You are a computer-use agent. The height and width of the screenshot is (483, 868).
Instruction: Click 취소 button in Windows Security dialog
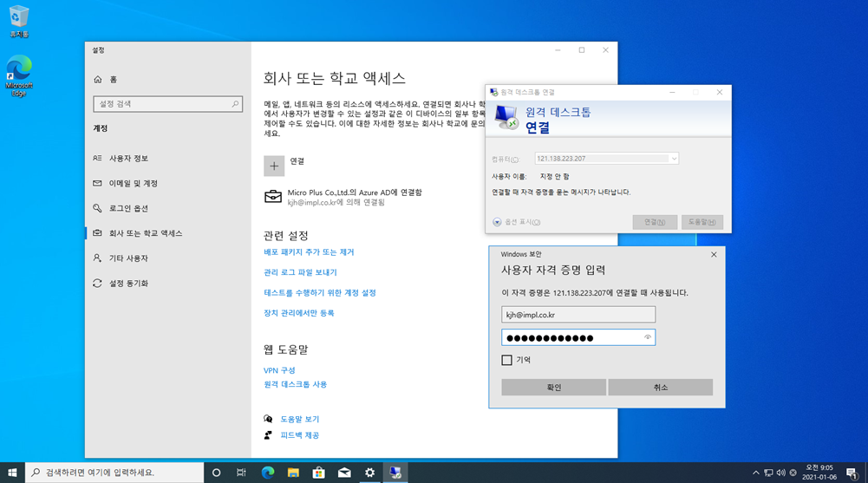pyautogui.click(x=661, y=388)
